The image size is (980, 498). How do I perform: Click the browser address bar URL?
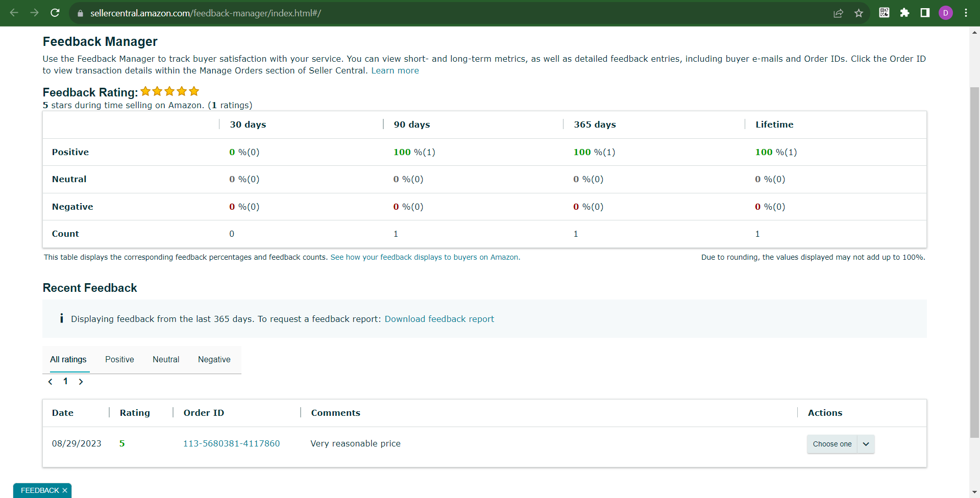[205, 13]
